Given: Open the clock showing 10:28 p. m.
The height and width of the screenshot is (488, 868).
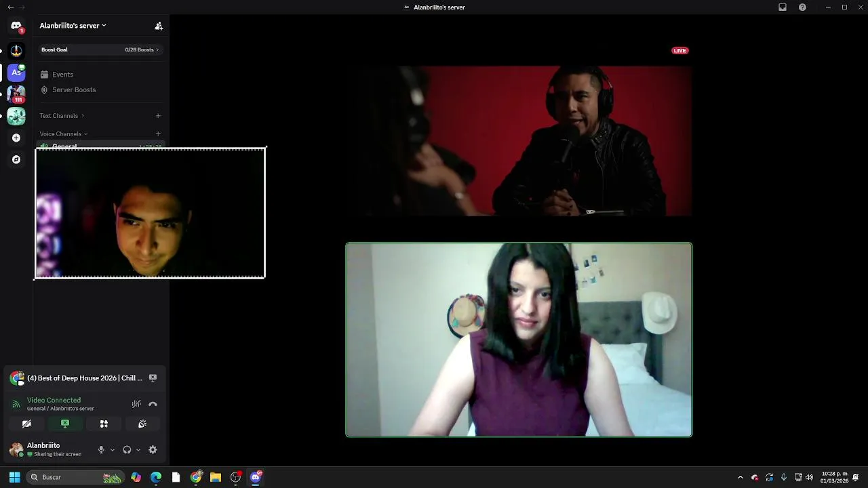Looking at the screenshot, I should pos(834,477).
